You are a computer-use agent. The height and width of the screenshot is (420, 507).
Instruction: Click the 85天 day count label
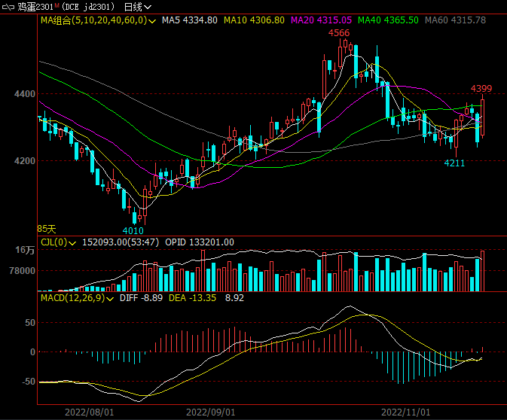click(47, 228)
